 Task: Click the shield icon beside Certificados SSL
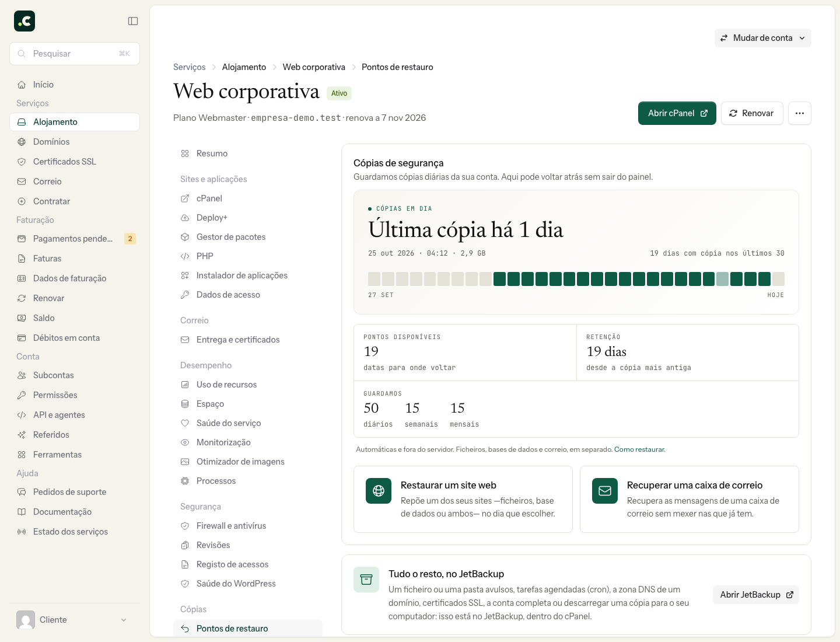tap(22, 162)
